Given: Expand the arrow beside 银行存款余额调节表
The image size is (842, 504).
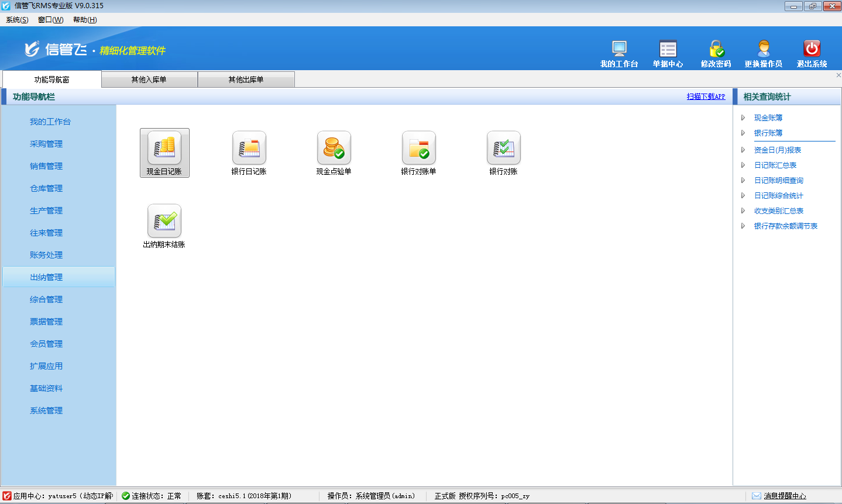Looking at the screenshot, I should [743, 226].
